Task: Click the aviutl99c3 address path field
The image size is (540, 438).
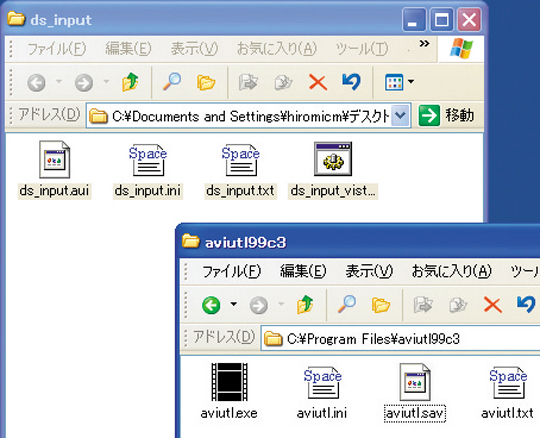Action: pyautogui.click(x=400, y=339)
